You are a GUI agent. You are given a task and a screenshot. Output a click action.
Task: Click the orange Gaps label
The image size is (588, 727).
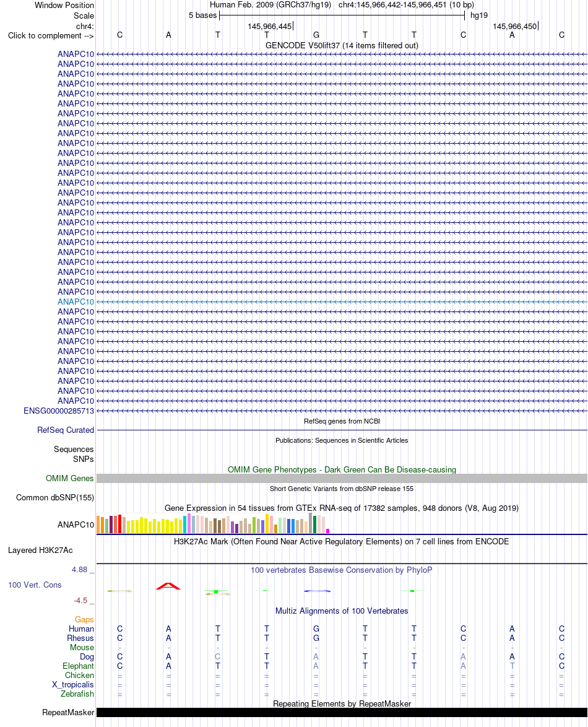84,620
